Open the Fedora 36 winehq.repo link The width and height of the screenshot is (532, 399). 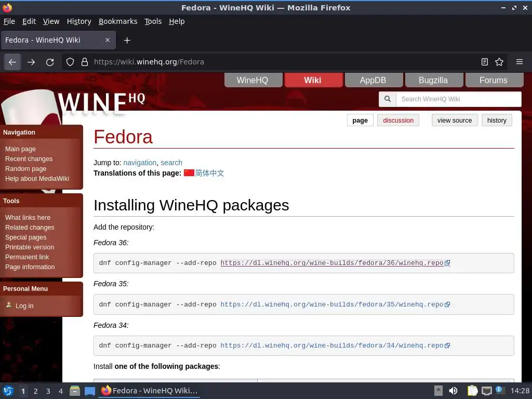(332, 263)
